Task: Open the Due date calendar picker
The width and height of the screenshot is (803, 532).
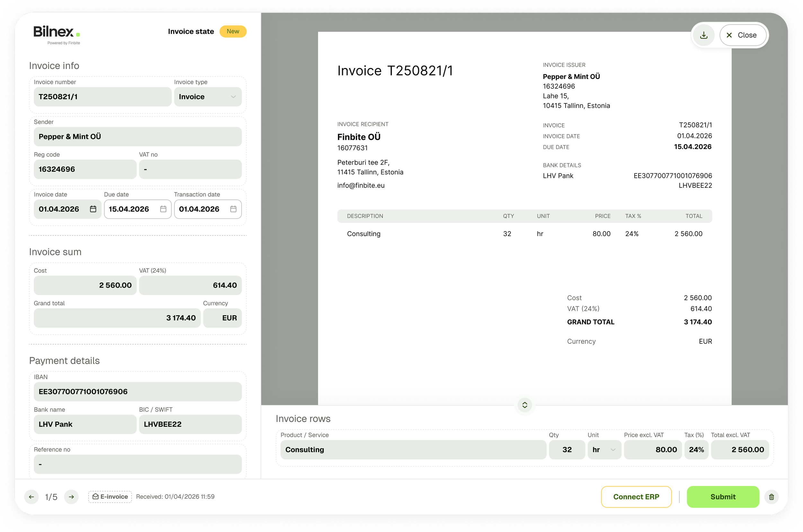Action: pyautogui.click(x=163, y=209)
